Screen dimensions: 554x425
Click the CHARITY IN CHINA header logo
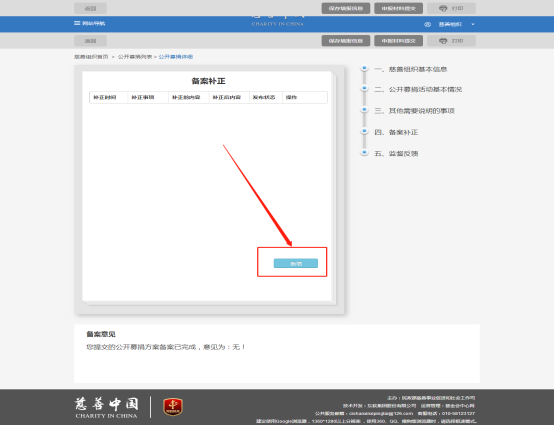tap(278, 22)
